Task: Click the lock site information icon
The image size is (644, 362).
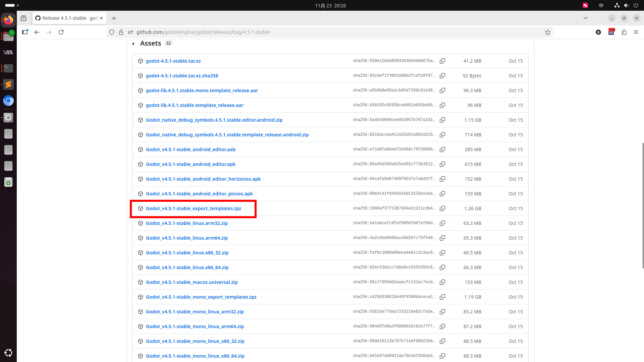Action: pos(121,32)
